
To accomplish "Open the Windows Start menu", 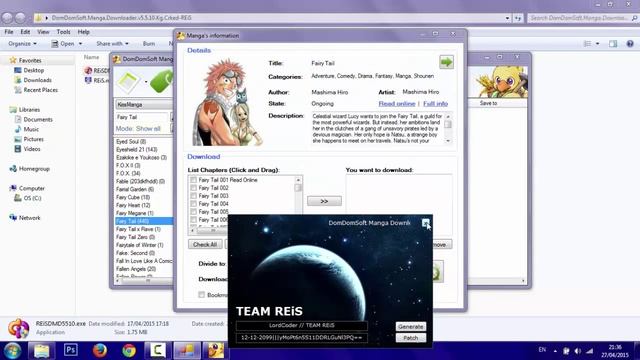I will click(x=12, y=351).
